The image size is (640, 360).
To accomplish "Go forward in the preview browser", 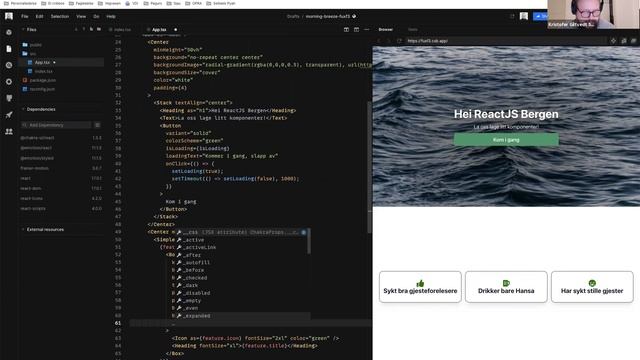I will click(x=389, y=41).
